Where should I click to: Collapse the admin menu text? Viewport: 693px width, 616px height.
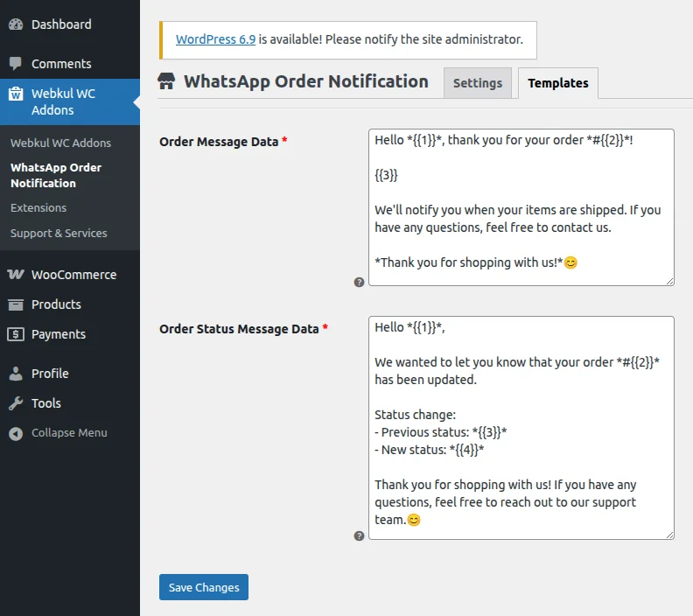pyautogui.click(x=69, y=432)
